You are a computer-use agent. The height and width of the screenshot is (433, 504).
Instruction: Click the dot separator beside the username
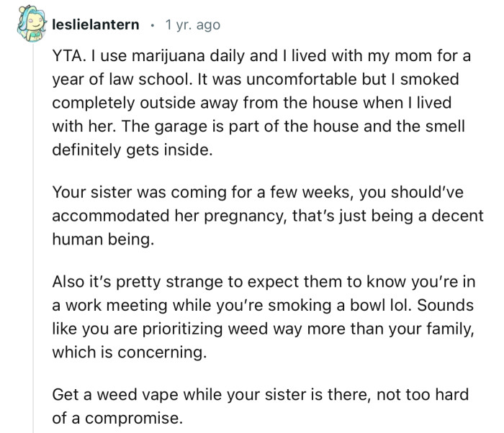pos(152,26)
